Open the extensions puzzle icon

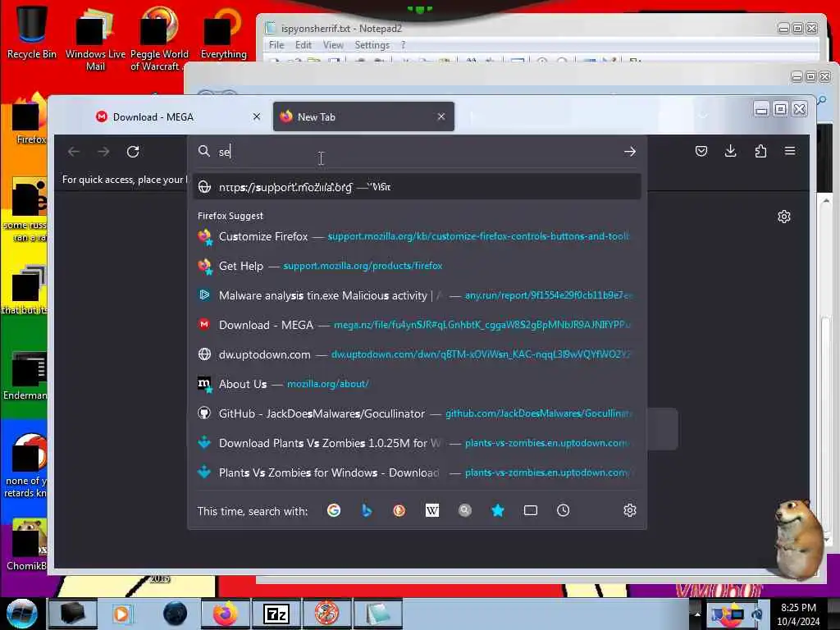tap(760, 151)
